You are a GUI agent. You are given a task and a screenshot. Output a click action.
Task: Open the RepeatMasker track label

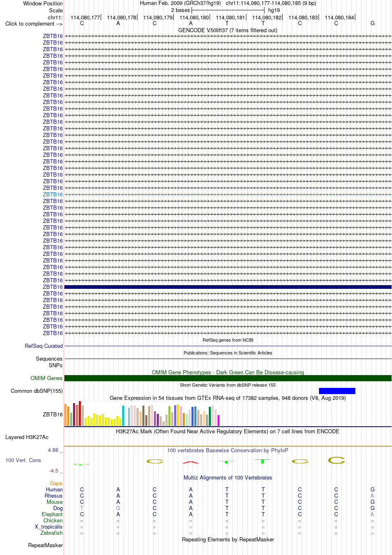(x=45, y=545)
